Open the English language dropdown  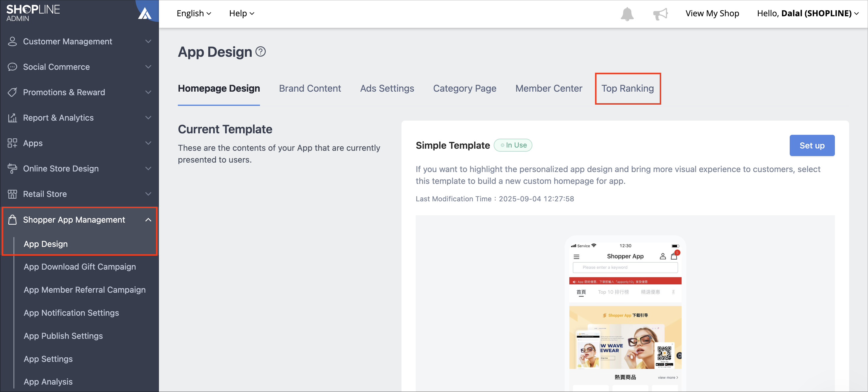(194, 14)
